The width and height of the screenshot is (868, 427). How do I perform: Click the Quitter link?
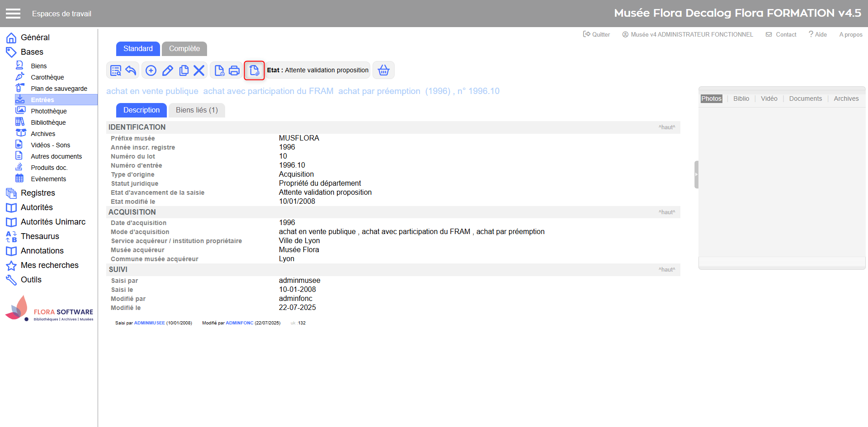597,34
